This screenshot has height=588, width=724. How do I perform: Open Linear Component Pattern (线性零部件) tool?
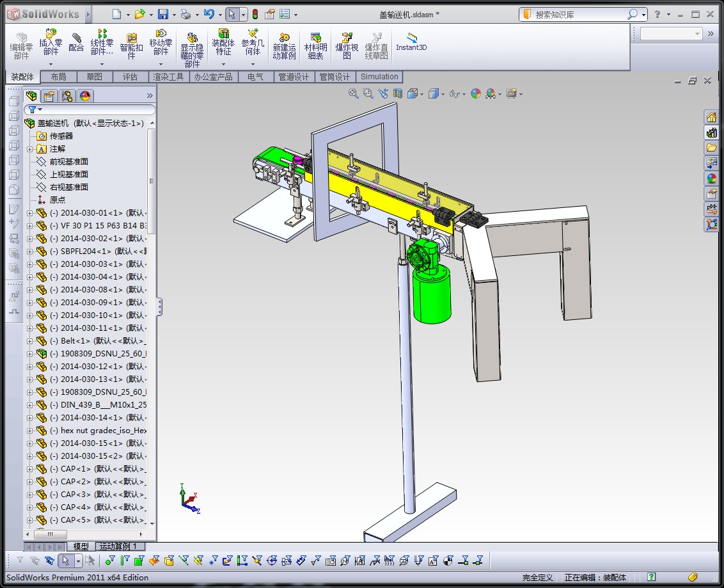pyautogui.click(x=102, y=42)
